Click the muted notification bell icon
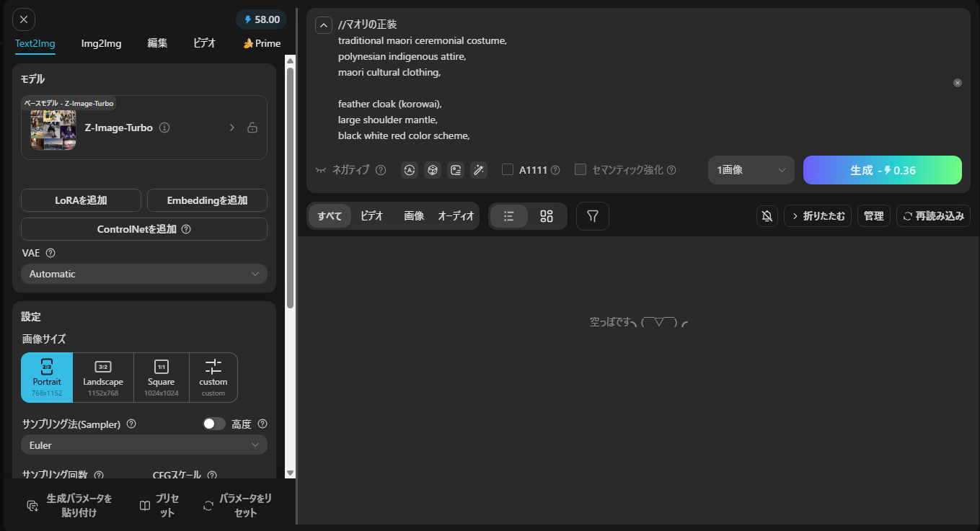Image resolution: width=980 pixels, height=531 pixels. click(767, 216)
